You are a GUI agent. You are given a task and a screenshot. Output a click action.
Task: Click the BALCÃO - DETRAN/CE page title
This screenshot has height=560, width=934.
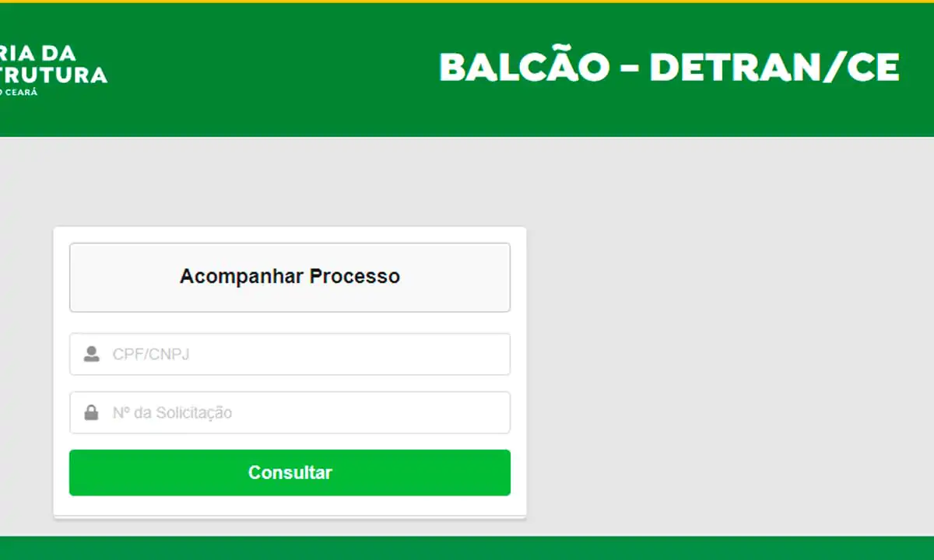[669, 68]
